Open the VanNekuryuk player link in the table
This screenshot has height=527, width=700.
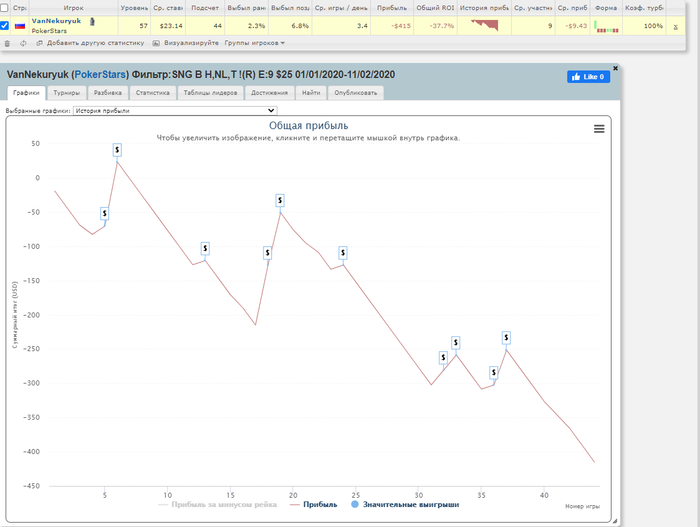pos(56,21)
